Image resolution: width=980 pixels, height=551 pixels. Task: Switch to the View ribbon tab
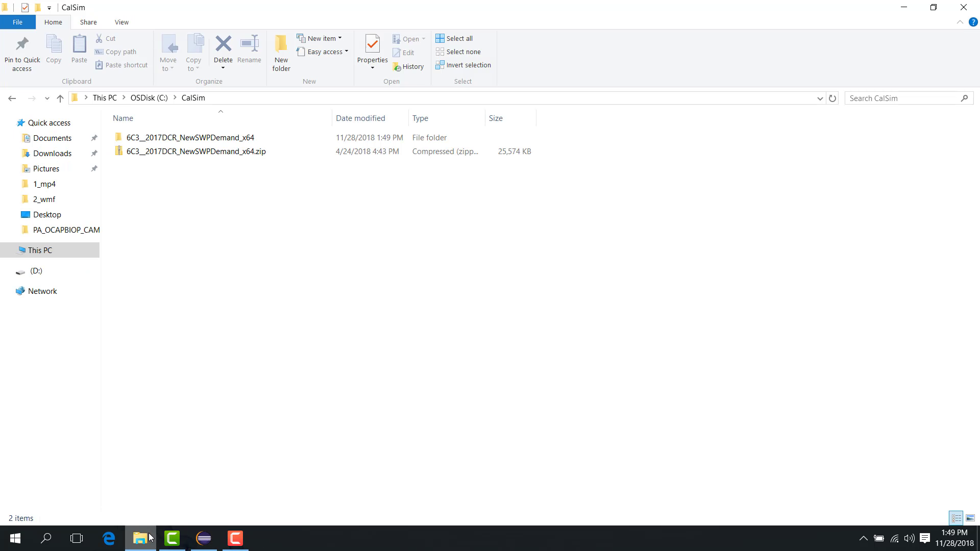(x=121, y=22)
